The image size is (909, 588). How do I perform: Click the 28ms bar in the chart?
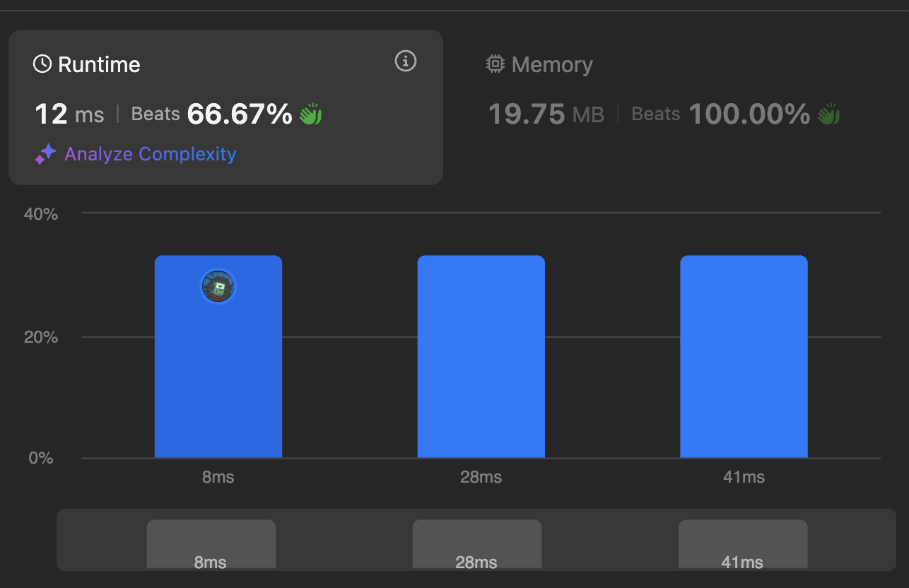[x=481, y=357]
